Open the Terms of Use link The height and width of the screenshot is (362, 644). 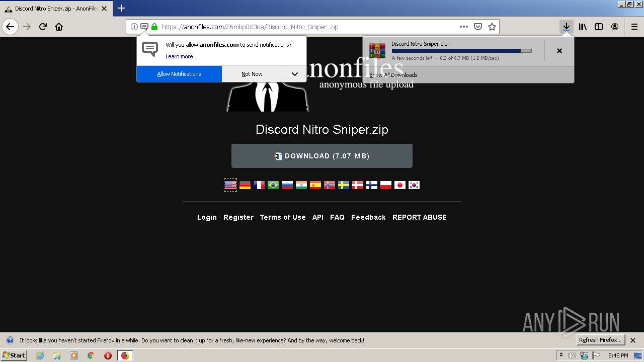pos(283,217)
